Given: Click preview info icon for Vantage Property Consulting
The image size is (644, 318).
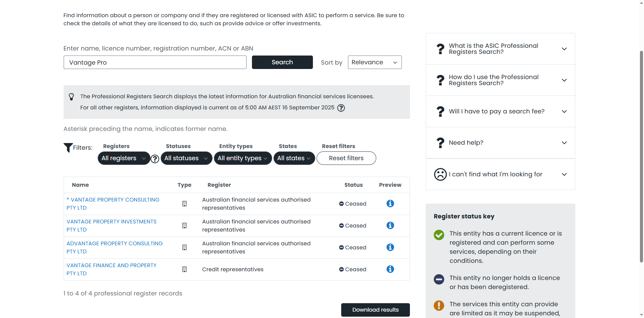Looking at the screenshot, I should click(390, 204).
